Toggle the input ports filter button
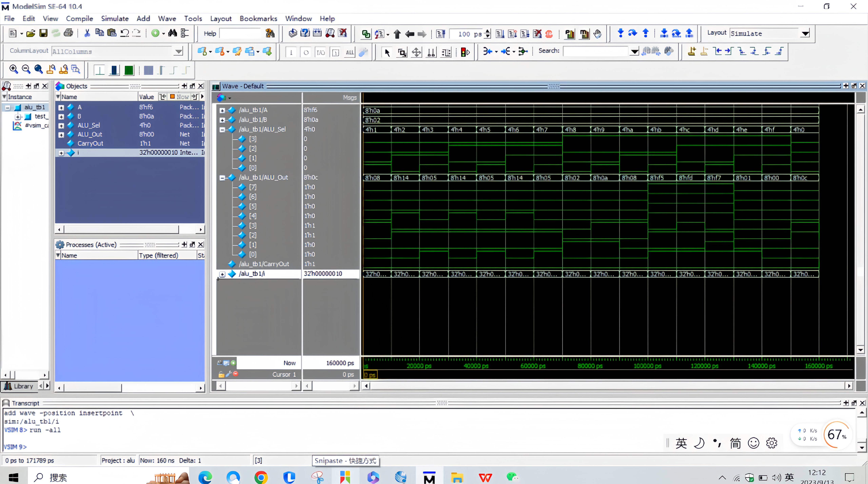This screenshot has width=868, height=484. point(291,52)
